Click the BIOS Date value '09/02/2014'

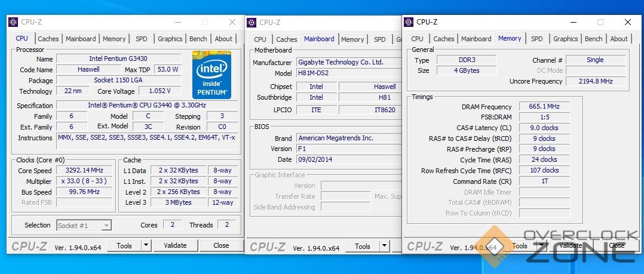(x=349, y=159)
